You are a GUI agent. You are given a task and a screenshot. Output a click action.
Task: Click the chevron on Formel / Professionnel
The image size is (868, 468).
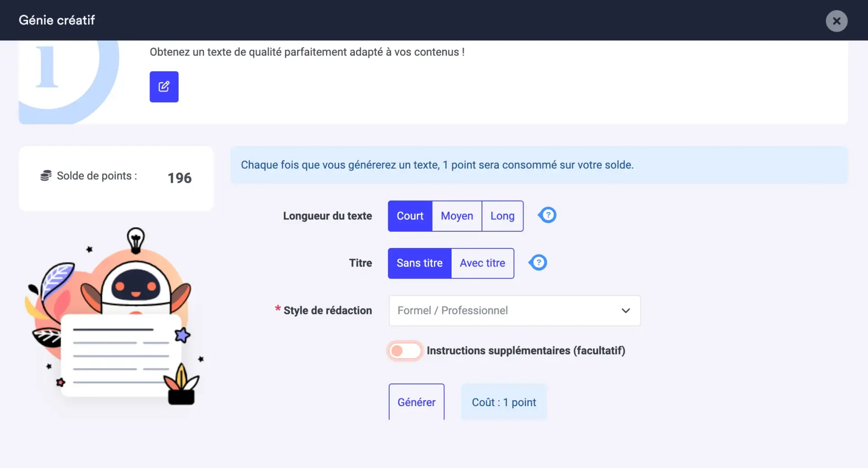point(626,310)
